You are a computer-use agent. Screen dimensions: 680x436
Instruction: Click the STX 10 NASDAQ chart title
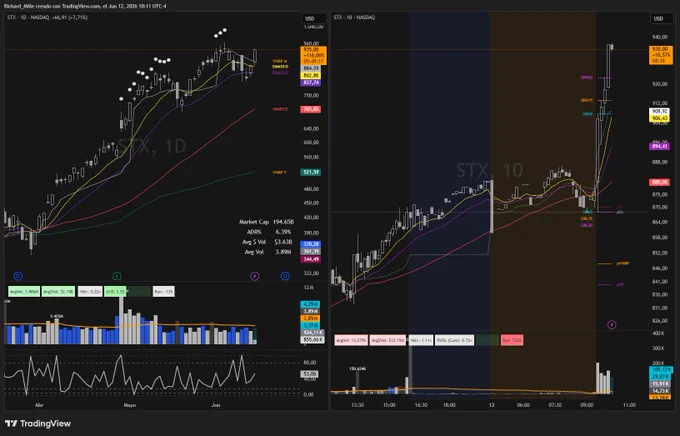pyautogui.click(x=354, y=17)
